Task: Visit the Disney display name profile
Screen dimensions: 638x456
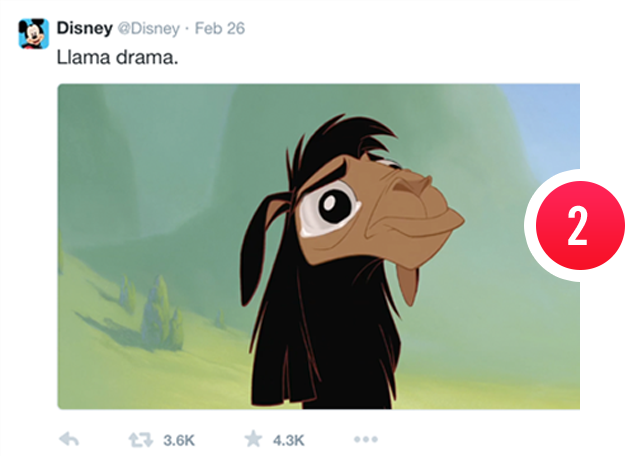Action: coord(85,28)
